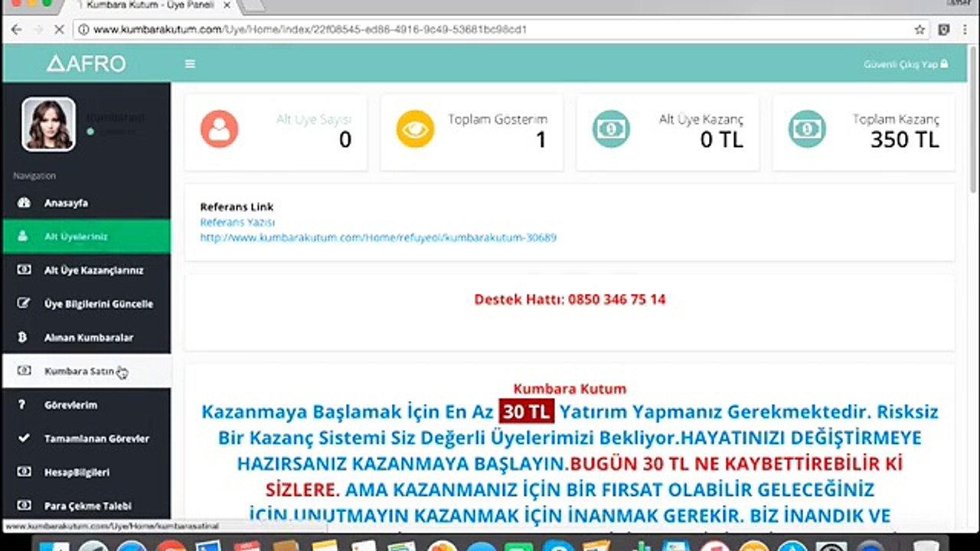The image size is (980, 551).
Task: Click the money icon beside Kumbara Satın
Action: tap(24, 371)
